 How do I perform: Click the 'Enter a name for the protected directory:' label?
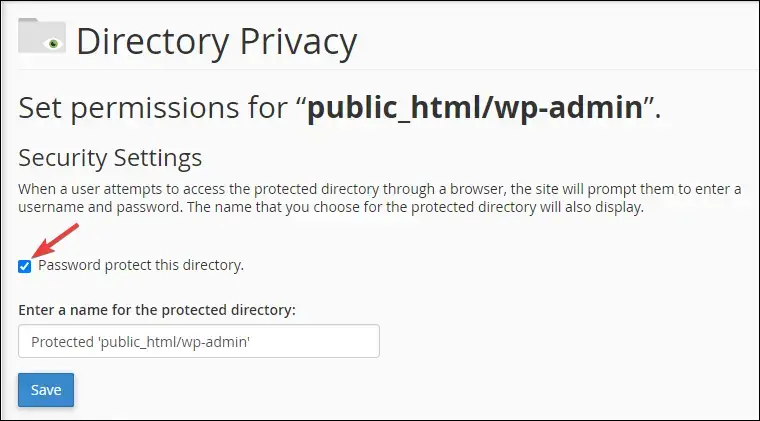coord(157,310)
